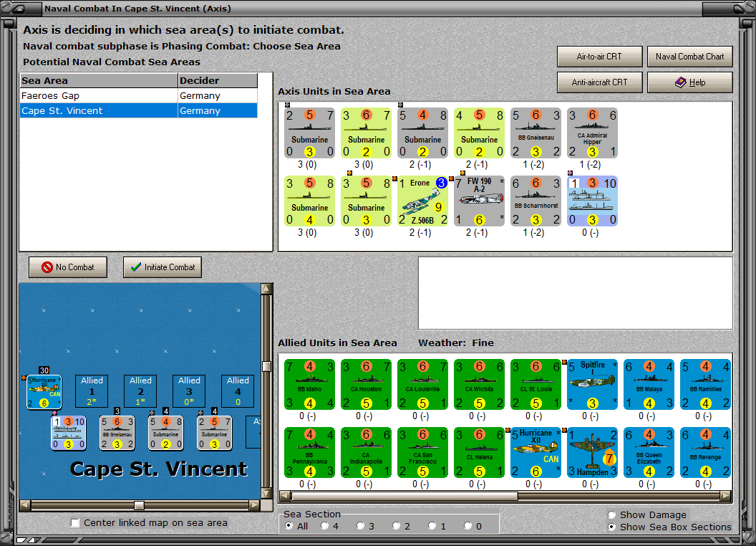Select the Spitfire aircraft counter
This screenshot has width=756, height=546.
592,384
